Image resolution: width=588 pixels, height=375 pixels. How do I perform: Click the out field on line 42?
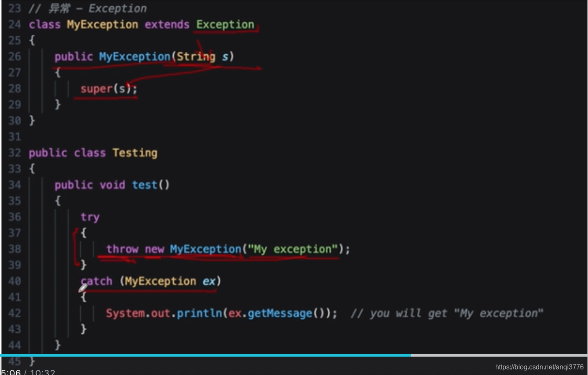coord(160,314)
